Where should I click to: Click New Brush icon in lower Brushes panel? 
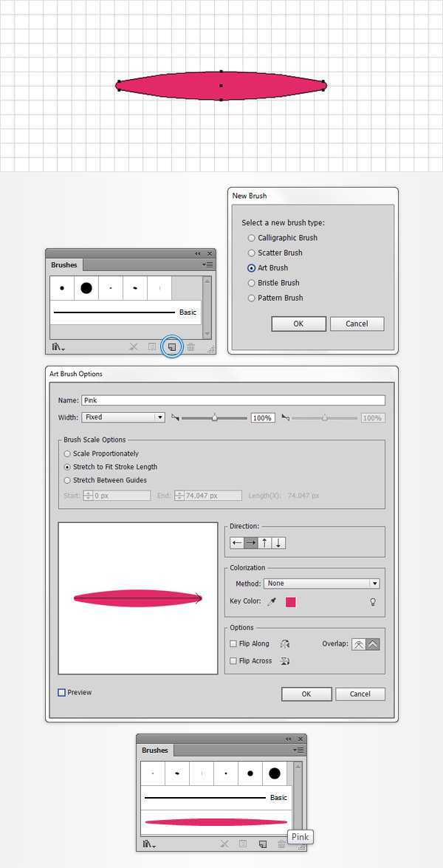tap(263, 844)
